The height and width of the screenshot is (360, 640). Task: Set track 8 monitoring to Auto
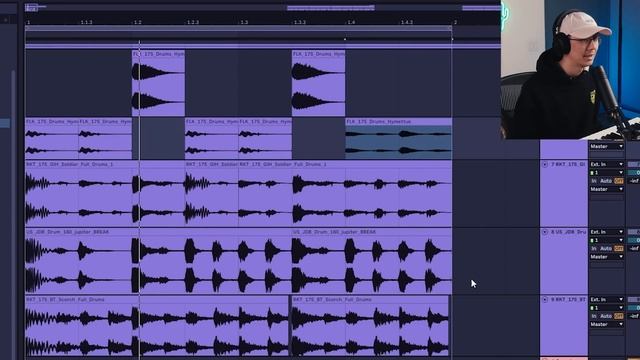tap(606, 249)
